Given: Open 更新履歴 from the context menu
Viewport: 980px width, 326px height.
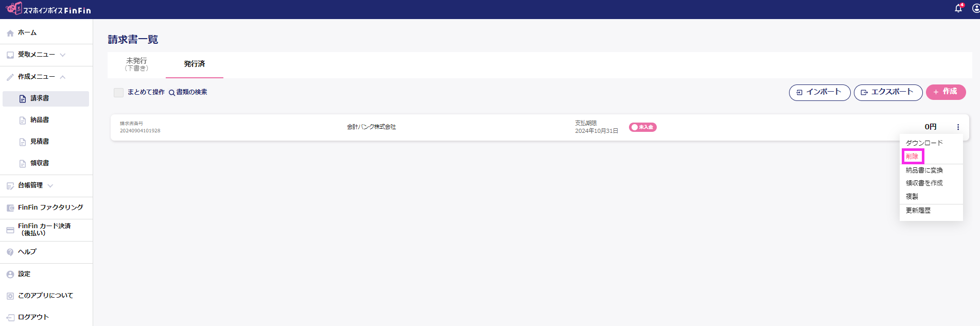Looking at the screenshot, I should point(918,210).
